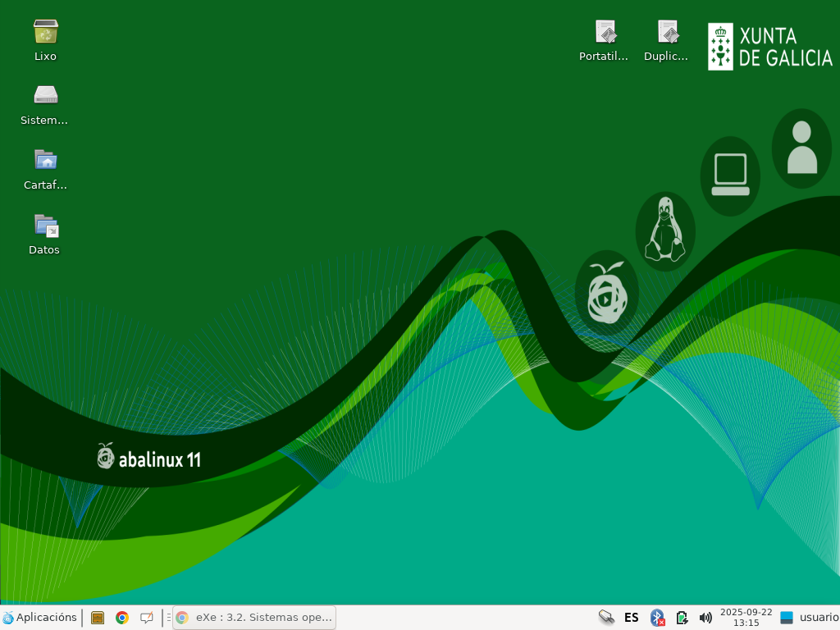Viewport: 840px width, 630px height.
Task: Launch the file manager from the panel
Action: [98, 618]
